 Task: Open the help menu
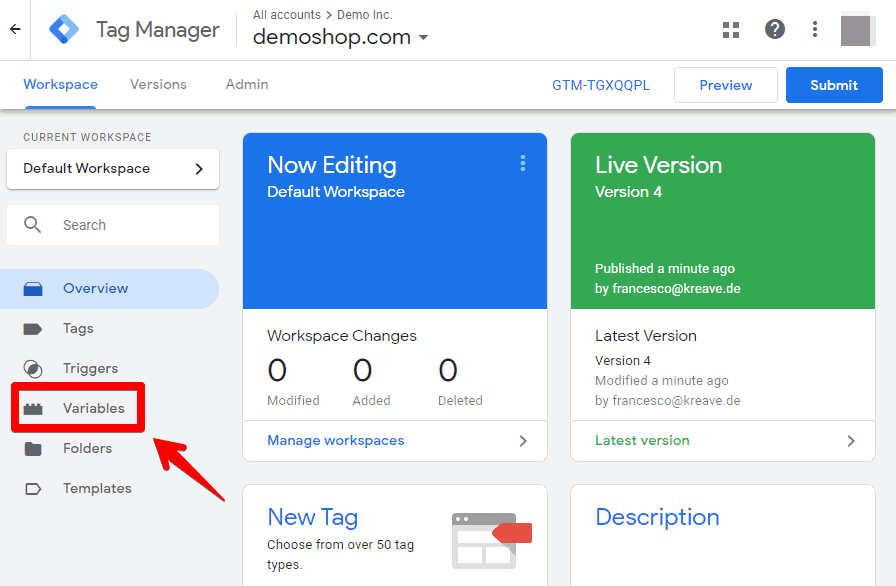[775, 29]
